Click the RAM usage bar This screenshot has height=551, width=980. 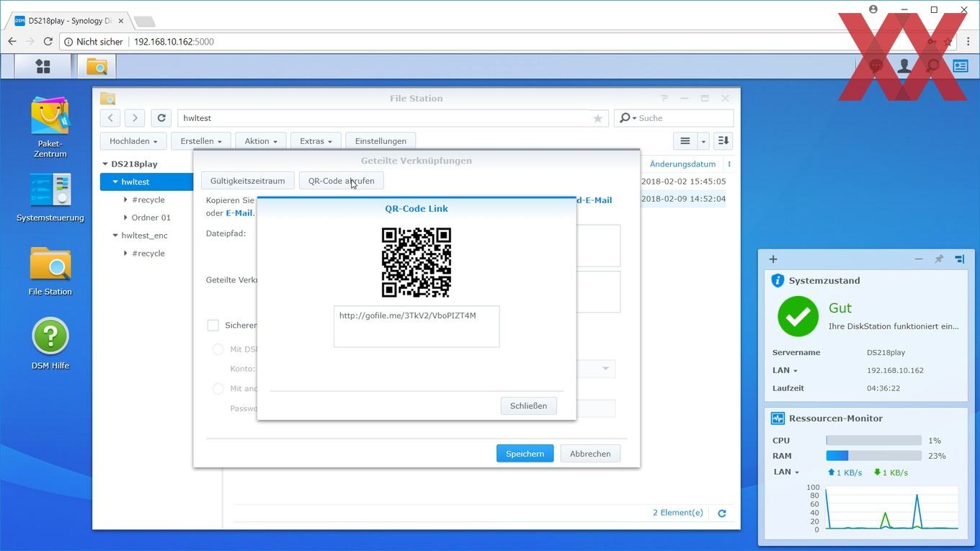tap(873, 456)
